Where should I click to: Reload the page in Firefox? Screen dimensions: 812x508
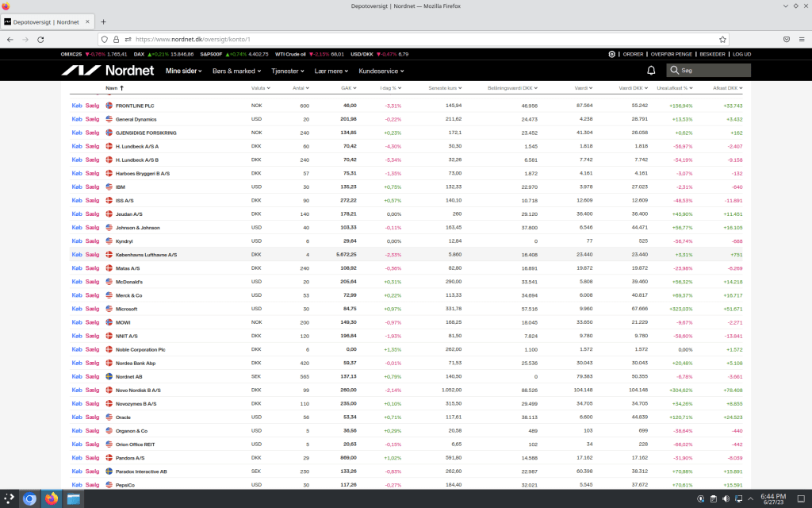(x=41, y=39)
